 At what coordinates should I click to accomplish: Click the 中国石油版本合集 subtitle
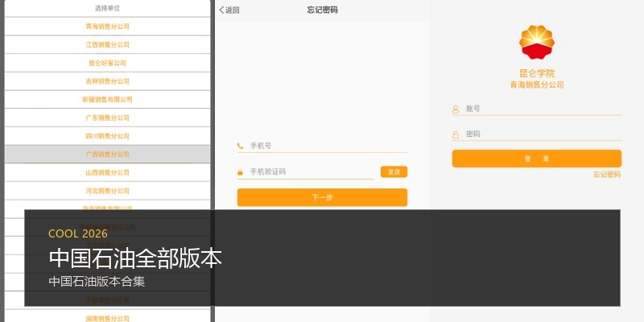[x=97, y=282]
